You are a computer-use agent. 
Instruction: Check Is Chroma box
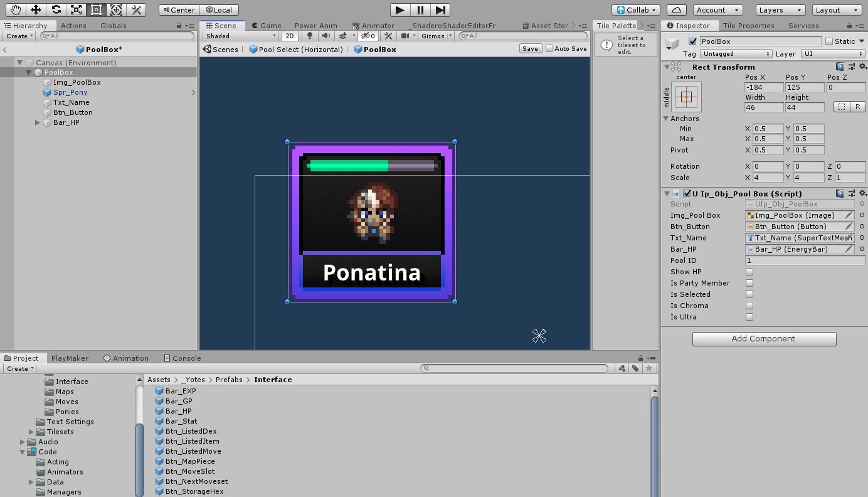pyautogui.click(x=749, y=306)
